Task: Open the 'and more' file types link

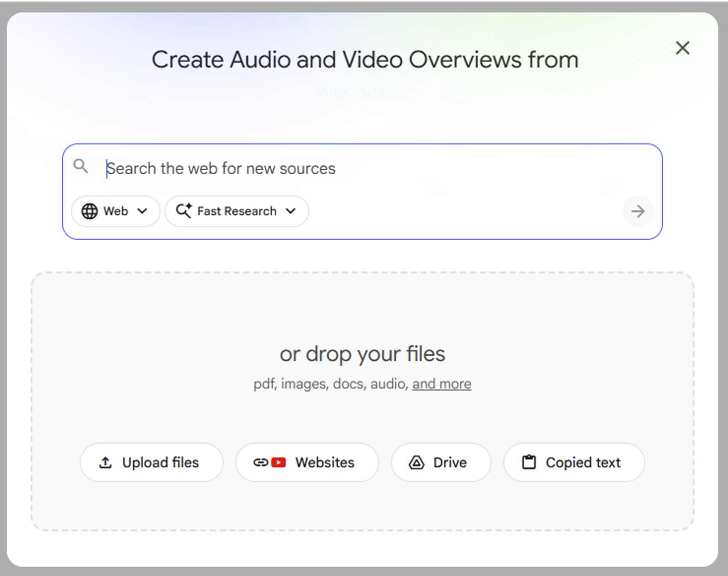Action: point(442,384)
